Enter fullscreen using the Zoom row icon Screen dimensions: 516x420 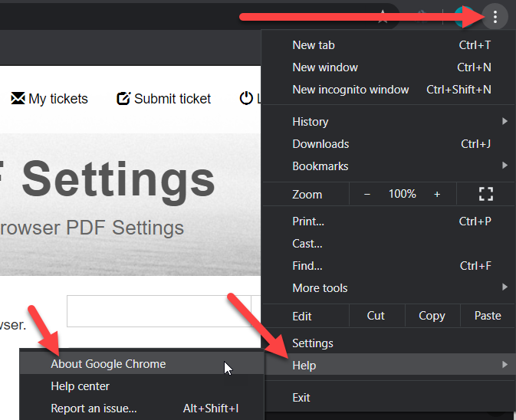coord(485,194)
